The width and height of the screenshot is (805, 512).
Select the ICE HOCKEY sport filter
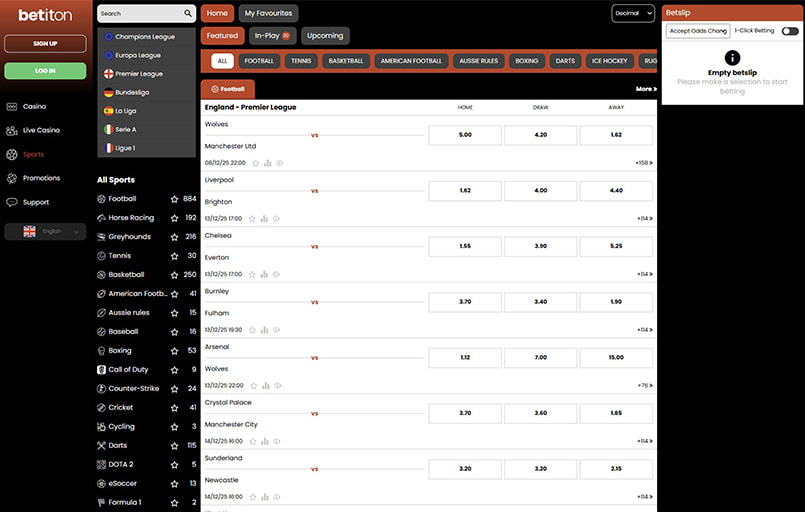[609, 61]
